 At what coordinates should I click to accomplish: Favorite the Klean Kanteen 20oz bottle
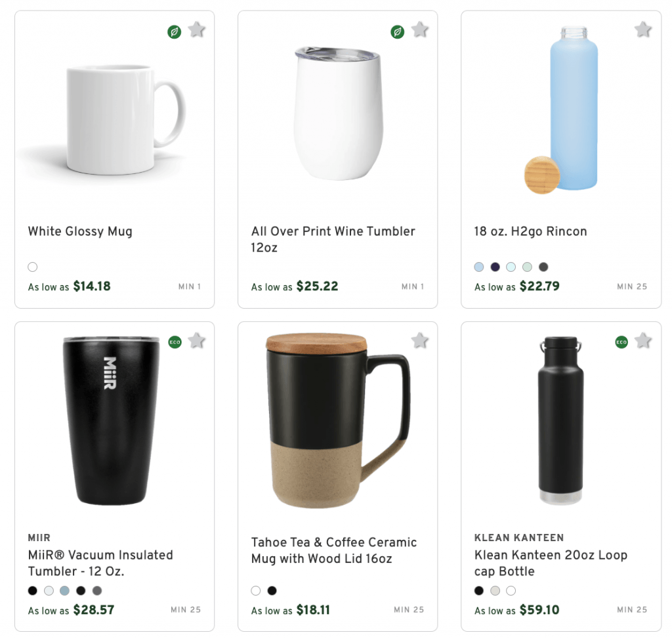pos(643,341)
